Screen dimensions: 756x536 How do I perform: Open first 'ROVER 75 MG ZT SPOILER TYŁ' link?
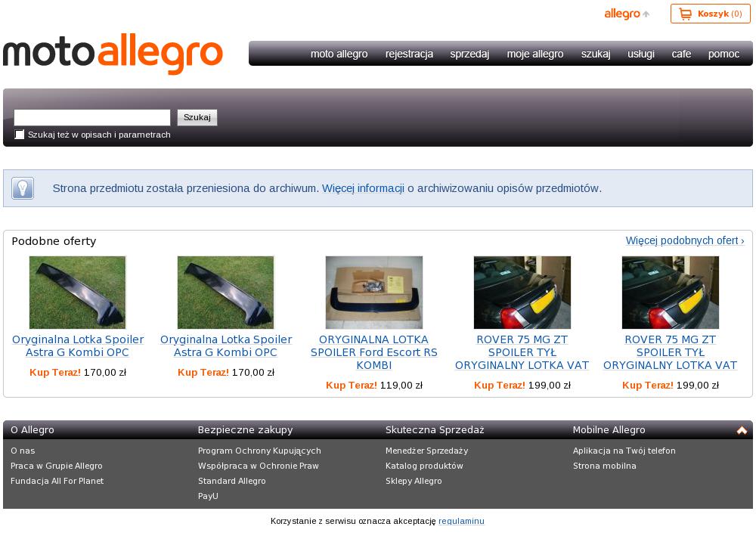pyautogui.click(x=522, y=352)
